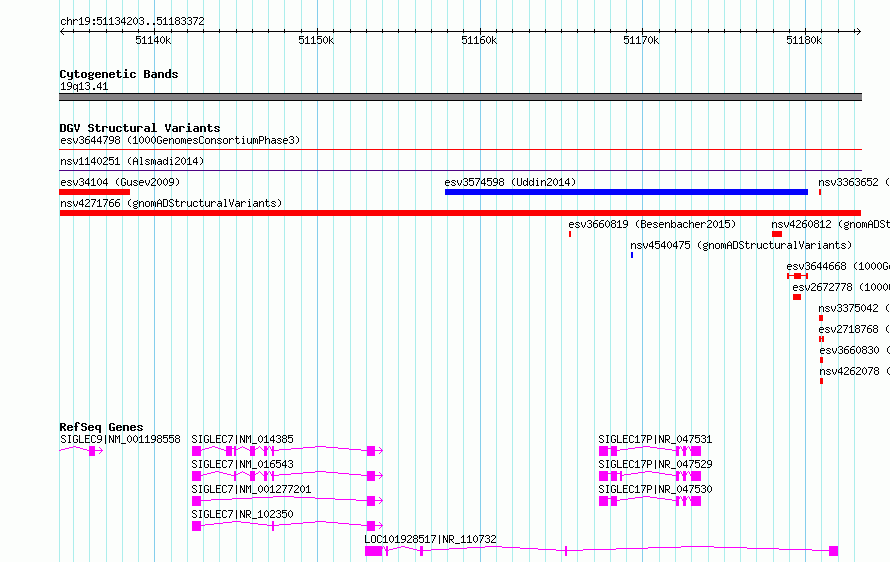The image size is (890, 562).
Task: Click the LOC101928517|NR_110732 gene label
Action: coord(430,539)
